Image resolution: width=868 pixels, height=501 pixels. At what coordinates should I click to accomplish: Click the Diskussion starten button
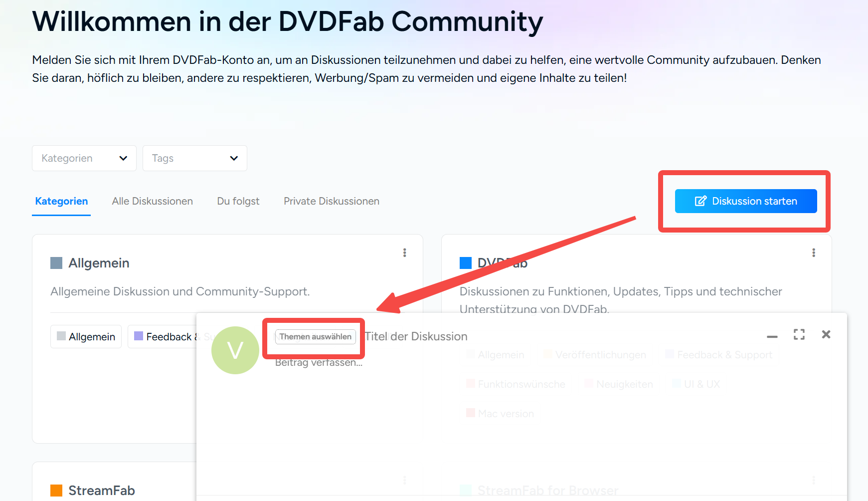click(x=746, y=201)
